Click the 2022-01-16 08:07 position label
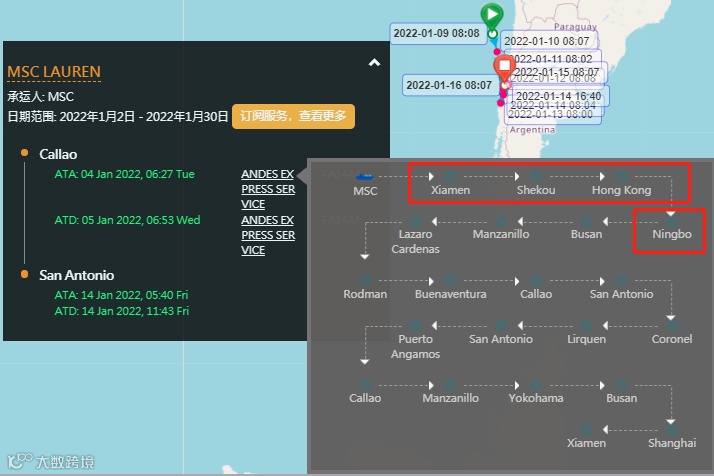This screenshot has height=476, width=714. pos(449,85)
